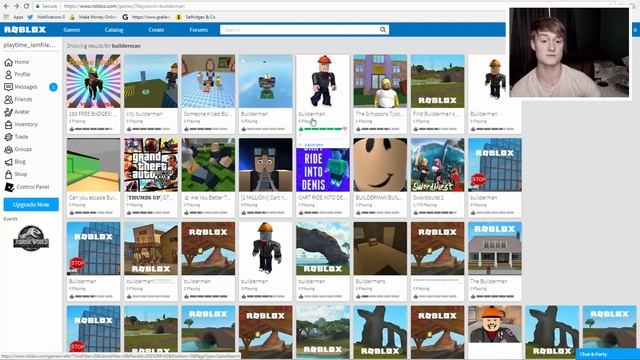Open the Google-icon bookmark

click(125, 17)
